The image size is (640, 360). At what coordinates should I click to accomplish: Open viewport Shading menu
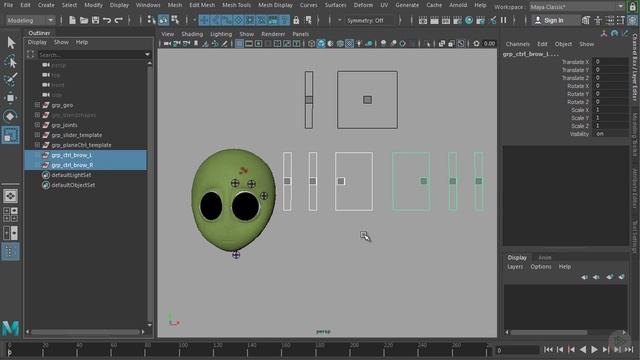192,34
